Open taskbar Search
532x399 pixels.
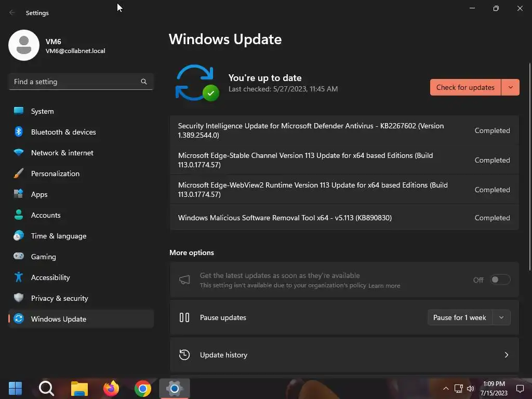[x=46, y=389]
